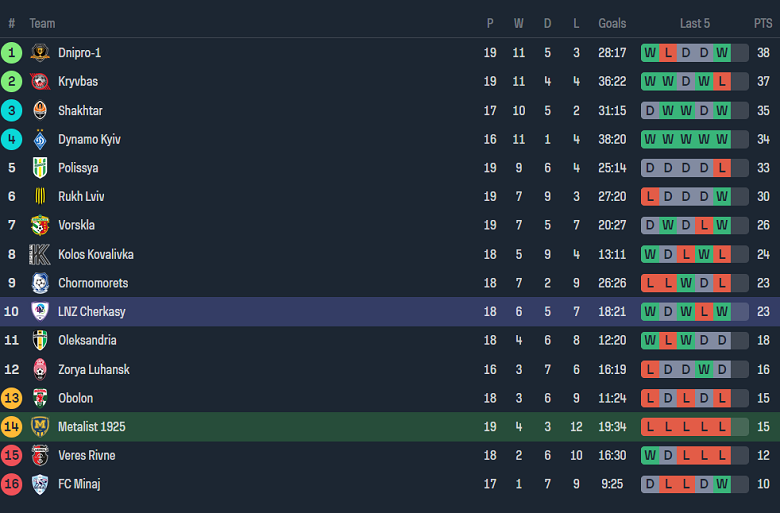Click the Shakhtar club logo
Image resolution: width=780 pixels, height=513 pixels.
(40, 111)
